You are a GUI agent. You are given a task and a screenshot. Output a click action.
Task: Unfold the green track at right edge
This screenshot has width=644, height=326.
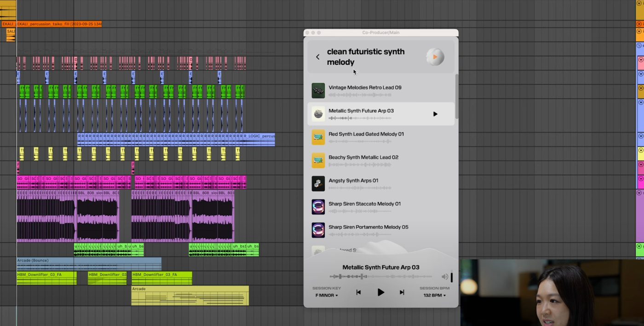639,246
